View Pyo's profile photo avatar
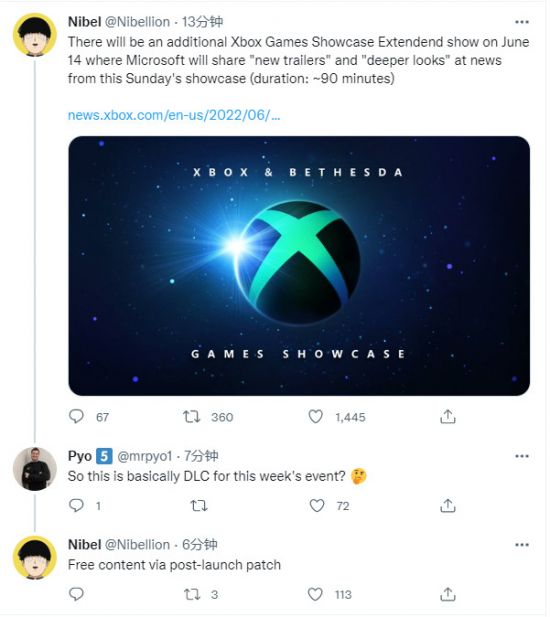 click(35, 469)
